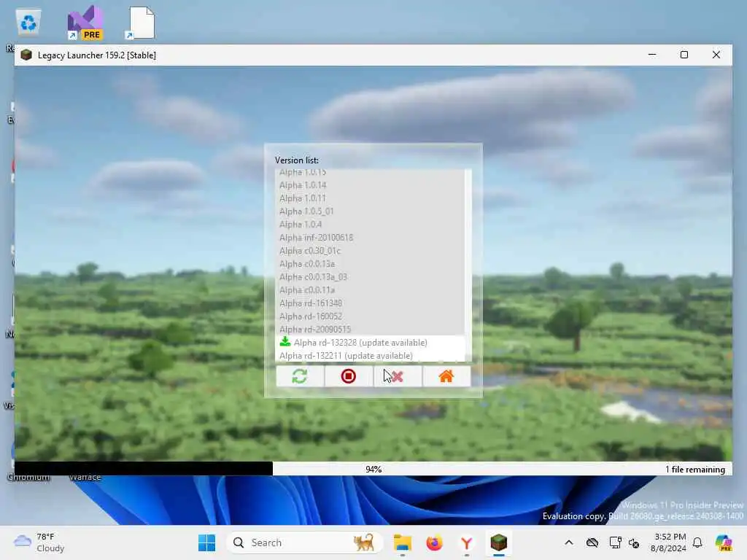Select Alpha rd-160052 in version list
Screen dimensions: 747x560
[370, 316]
